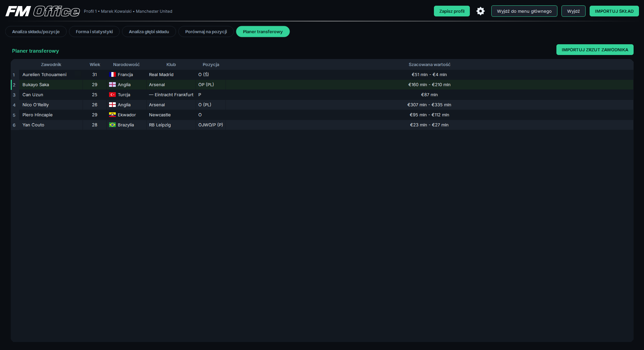Click IMPORTUJ ZRZUT ZAWODNIKA button

595,50
